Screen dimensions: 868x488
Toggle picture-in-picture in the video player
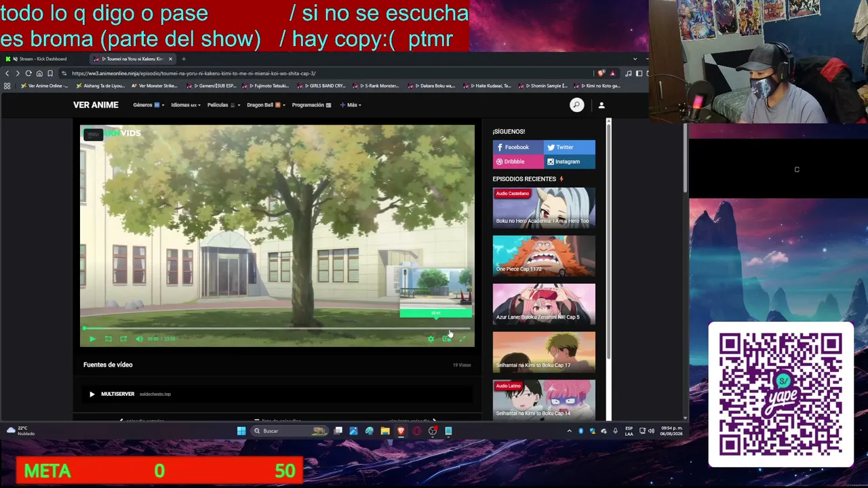[x=446, y=339]
